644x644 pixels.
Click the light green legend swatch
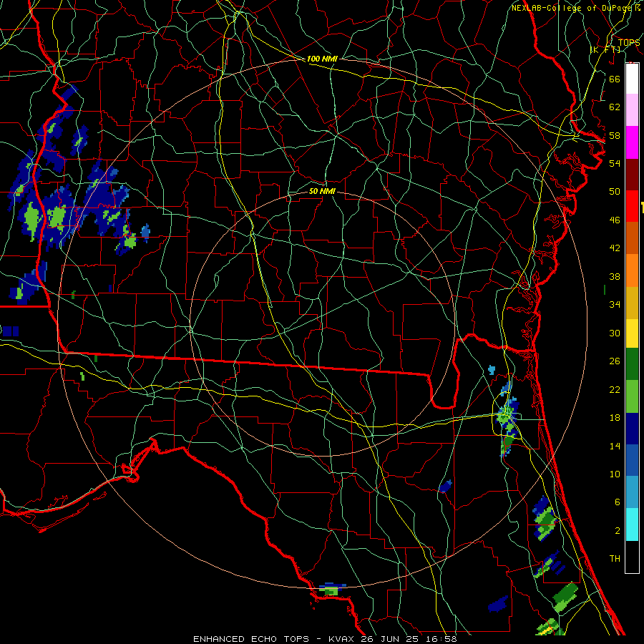pos(632,396)
